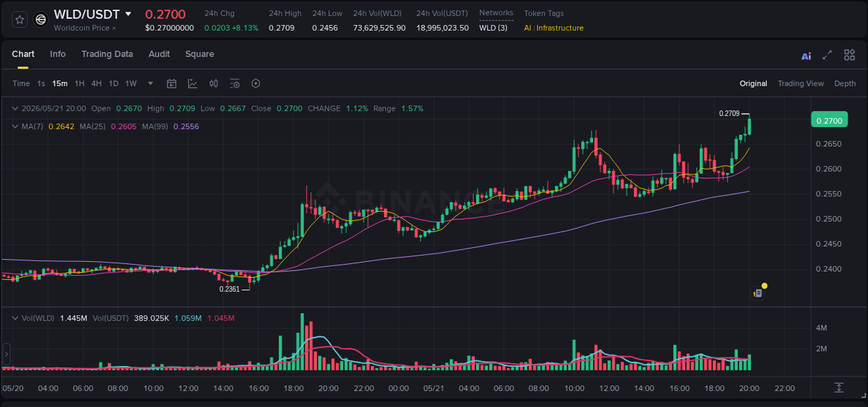The height and width of the screenshot is (407, 868).
Task: Open the go-to-date calendar icon
Action: (172, 83)
